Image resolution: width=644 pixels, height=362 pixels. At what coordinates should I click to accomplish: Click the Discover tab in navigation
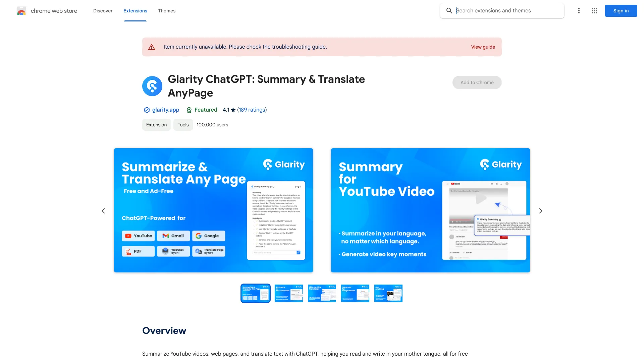pos(103,11)
